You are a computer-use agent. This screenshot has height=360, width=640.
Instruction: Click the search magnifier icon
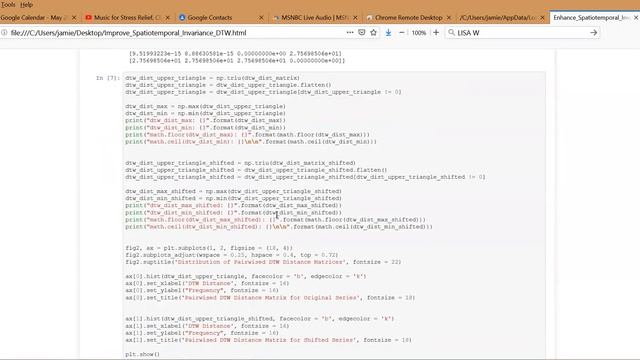coord(451,33)
